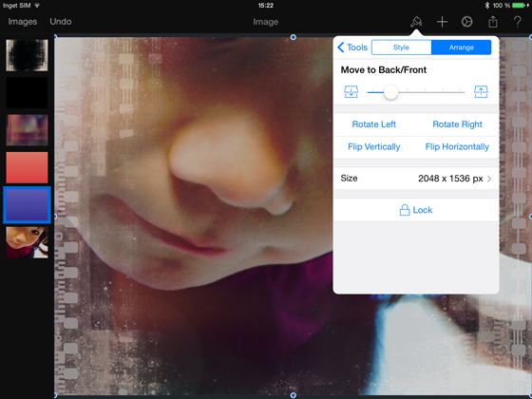Screen dimensions: 532x399
Task: Click the top center resize handle
Action: coord(294,37)
